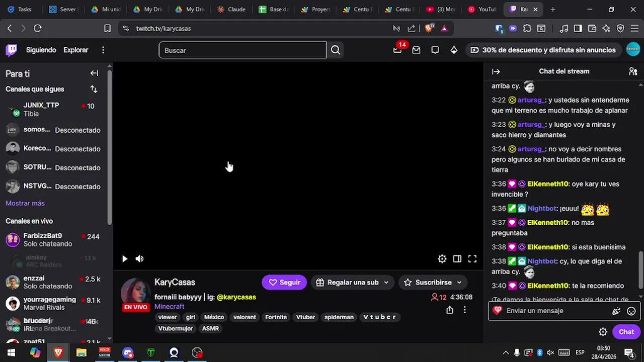Image resolution: width=644 pixels, height=362 pixels.
Task: Go back in browser
Action: (x=10, y=29)
